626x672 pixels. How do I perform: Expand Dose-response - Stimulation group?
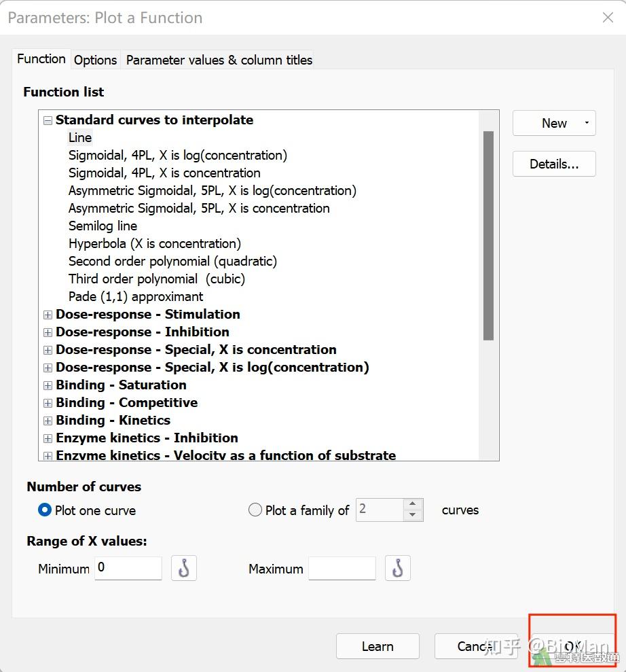(48, 315)
